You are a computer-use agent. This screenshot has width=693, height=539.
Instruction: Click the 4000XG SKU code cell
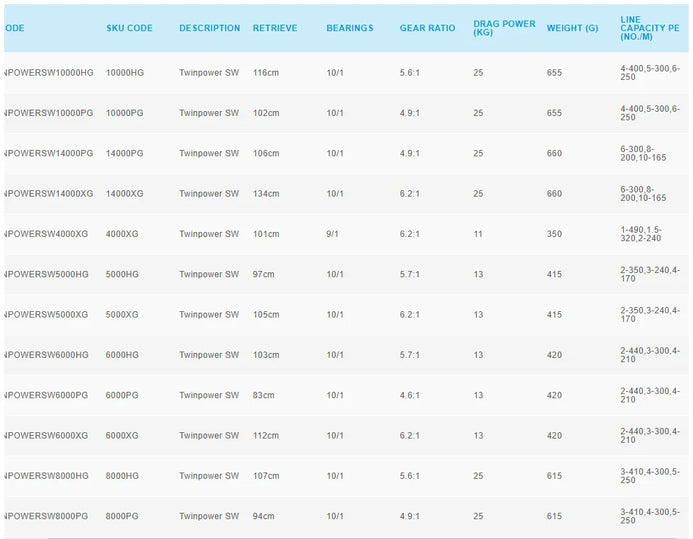tap(124, 234)
